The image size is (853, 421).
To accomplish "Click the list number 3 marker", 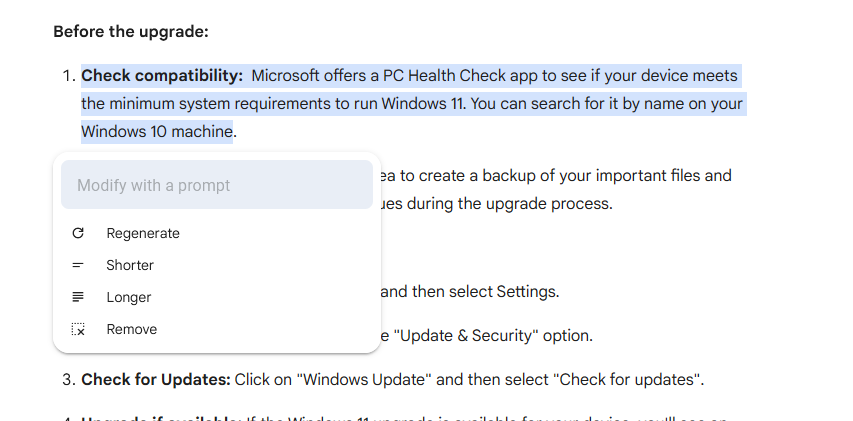I will coord(68,379).
